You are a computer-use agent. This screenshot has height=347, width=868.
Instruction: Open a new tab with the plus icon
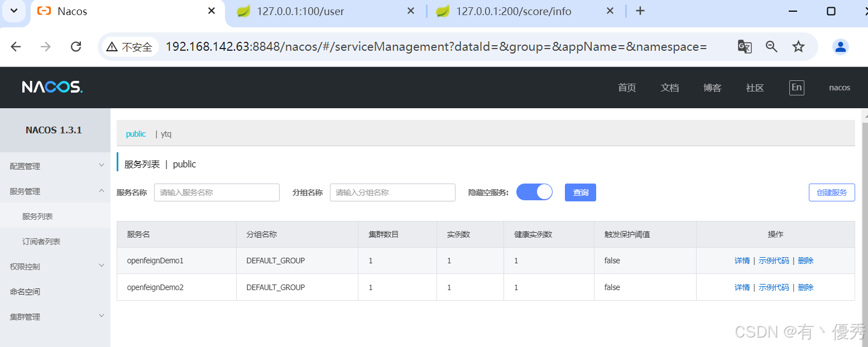click(x=640, y=11)
